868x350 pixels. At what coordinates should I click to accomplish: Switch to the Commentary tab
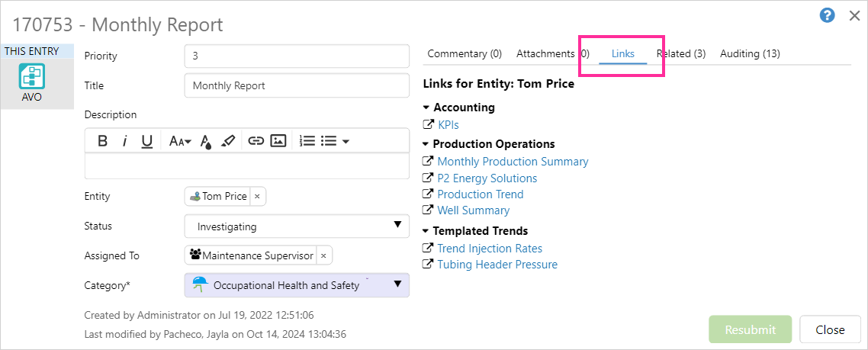465,53
